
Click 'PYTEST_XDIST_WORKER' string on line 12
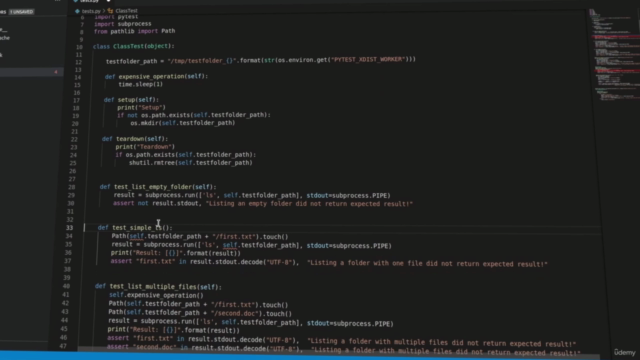click(369, 60)
